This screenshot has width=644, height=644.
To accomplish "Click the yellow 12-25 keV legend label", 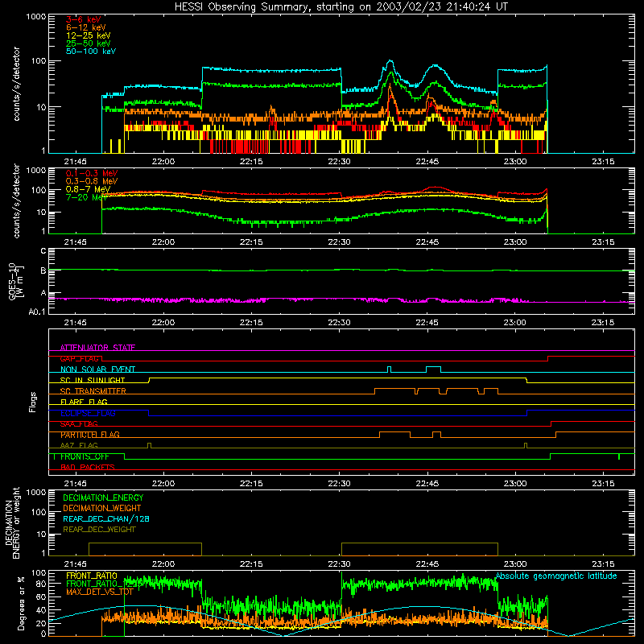I will point(89,35).
